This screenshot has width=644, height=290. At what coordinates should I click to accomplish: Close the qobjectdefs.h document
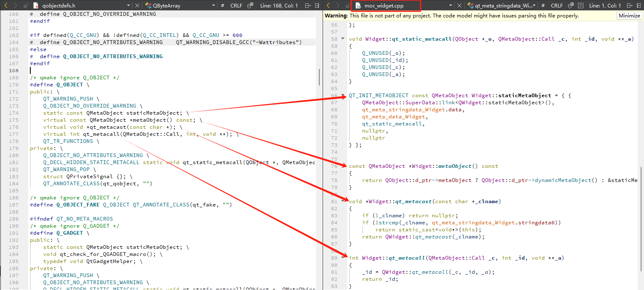[137, 6]
